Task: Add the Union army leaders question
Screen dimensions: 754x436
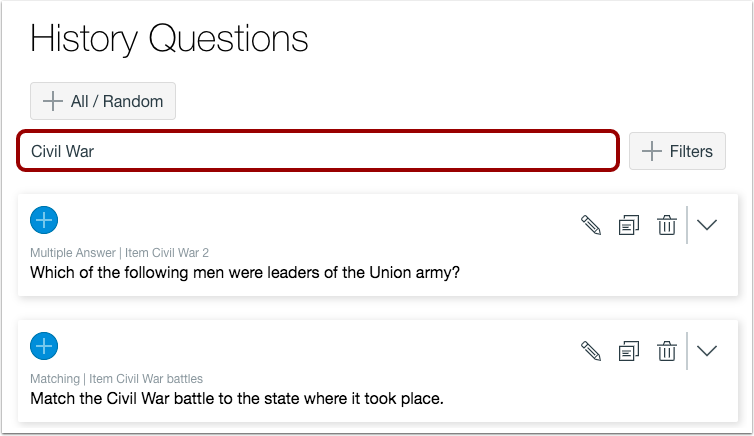Action: pyautogui.click(x=44, y=219)
